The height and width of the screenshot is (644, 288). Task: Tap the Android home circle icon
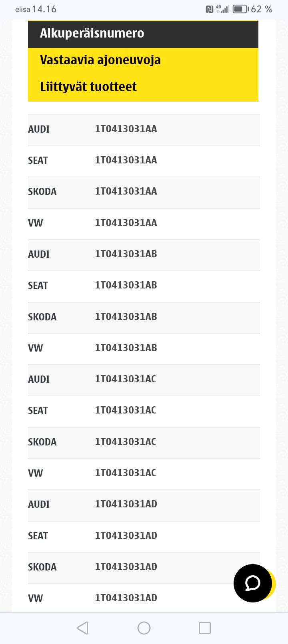[144, 628]
